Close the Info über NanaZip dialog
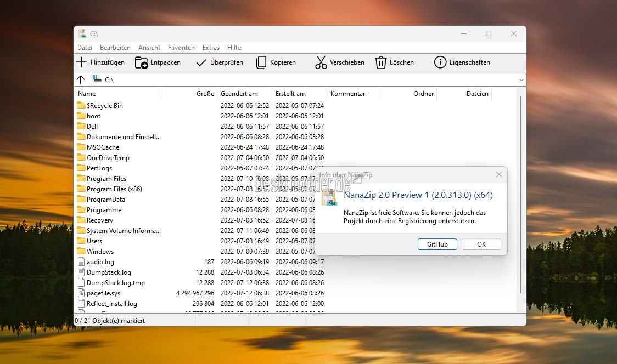 pyautogui.click(x=498, y=174)
